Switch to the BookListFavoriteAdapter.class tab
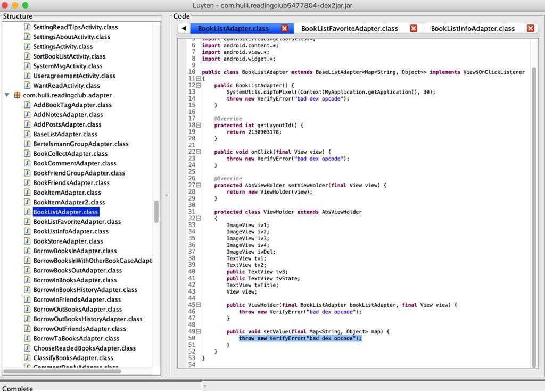Image resolution: width=545 pixels, height=392 pixels. (x=349, y=28)
